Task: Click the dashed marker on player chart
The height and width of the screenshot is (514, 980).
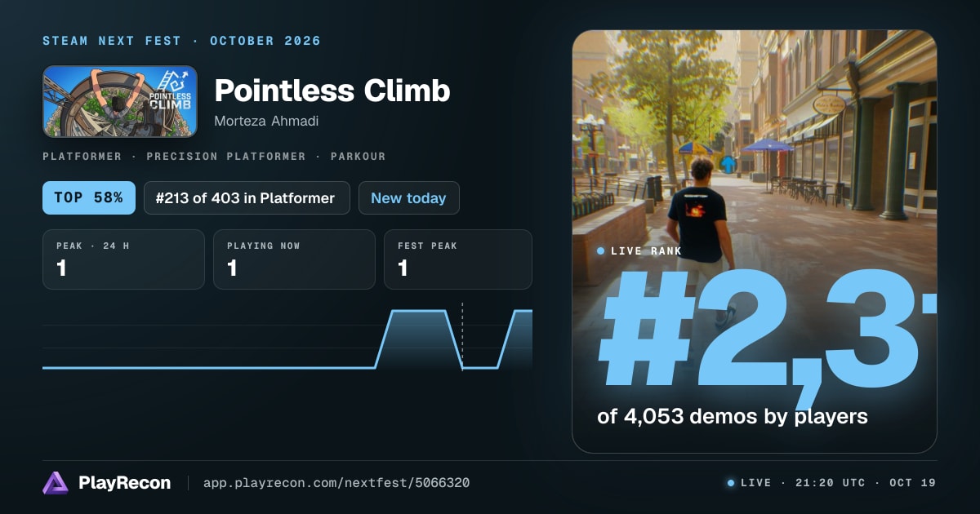Action: point(462,336)
